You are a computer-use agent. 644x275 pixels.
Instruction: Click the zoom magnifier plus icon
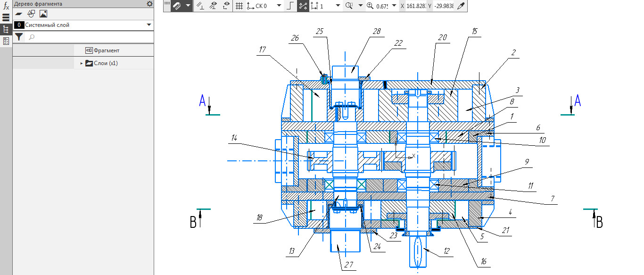click(x=370, y=6)
